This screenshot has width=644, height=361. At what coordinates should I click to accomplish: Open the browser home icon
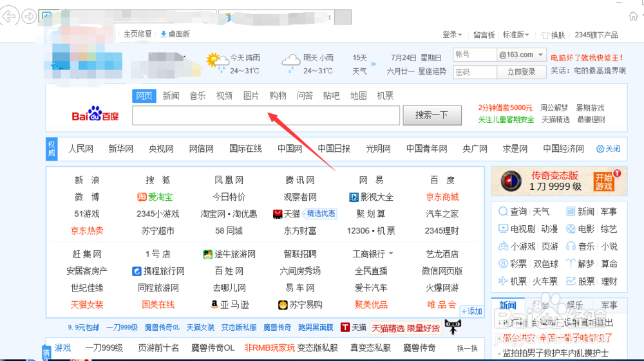(x=633, y=17)
